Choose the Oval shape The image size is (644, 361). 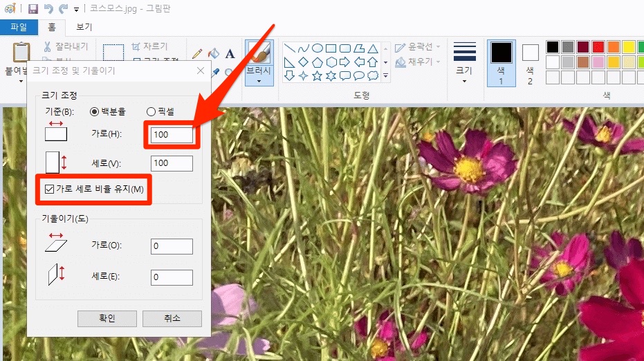click(317, 48)
